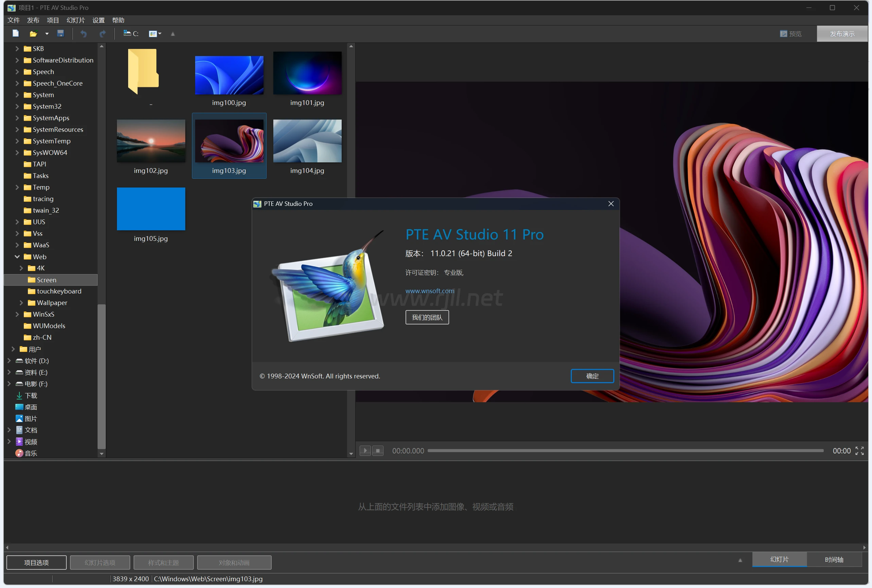The height and width of the screenshot is (588, 872).
Task: Click the open project folder icon
Action: pyautogui.click(x=33, y=34)
